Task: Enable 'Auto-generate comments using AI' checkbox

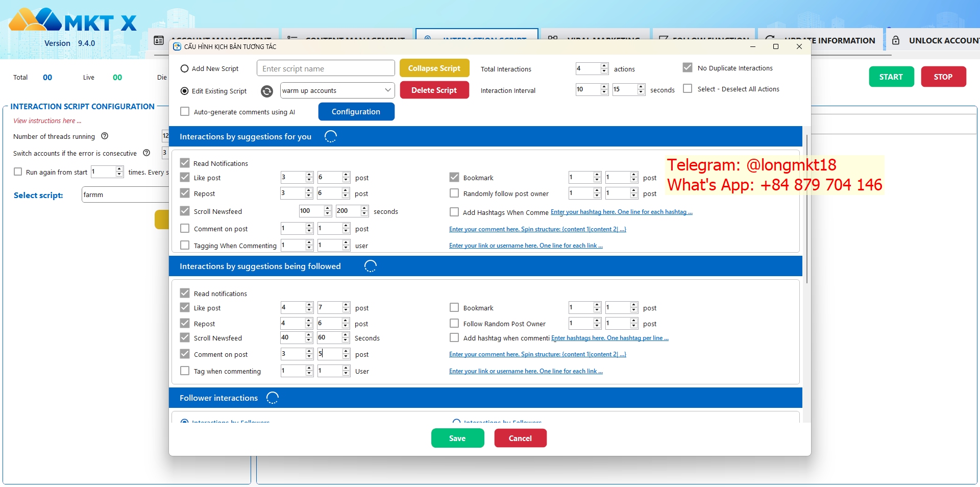Action: coord(185,112)
